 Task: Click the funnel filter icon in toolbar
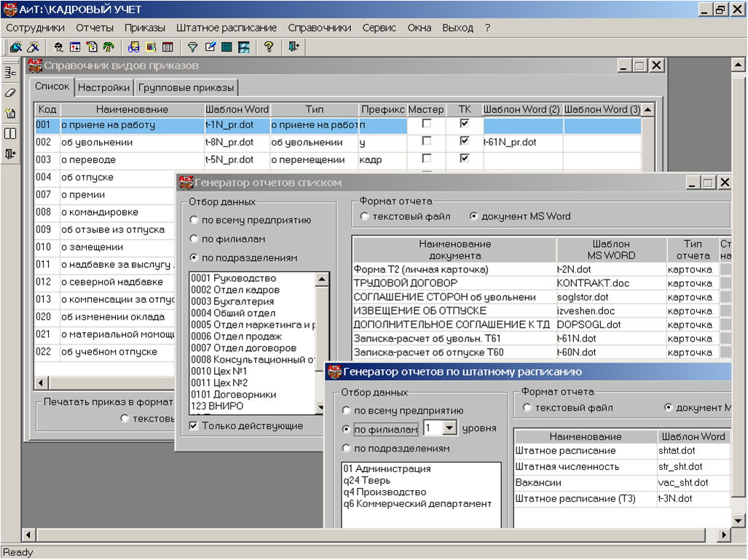coord(193,47)
